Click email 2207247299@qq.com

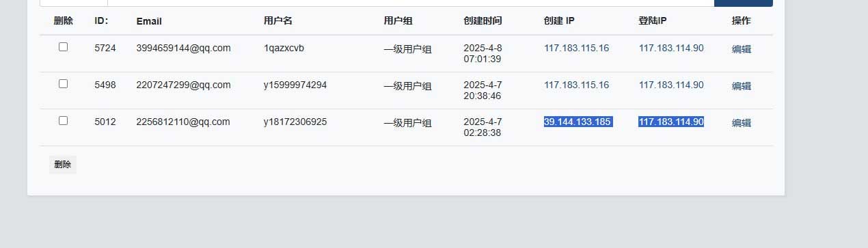point(183,85)
